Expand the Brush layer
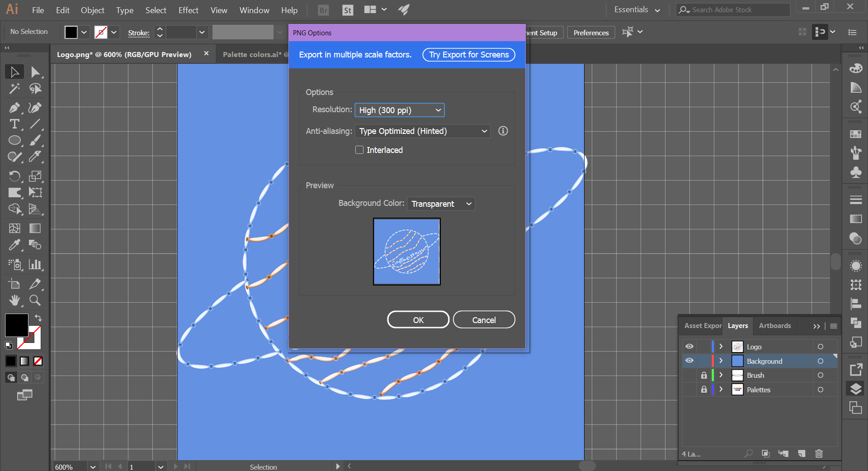 point(721,375)
